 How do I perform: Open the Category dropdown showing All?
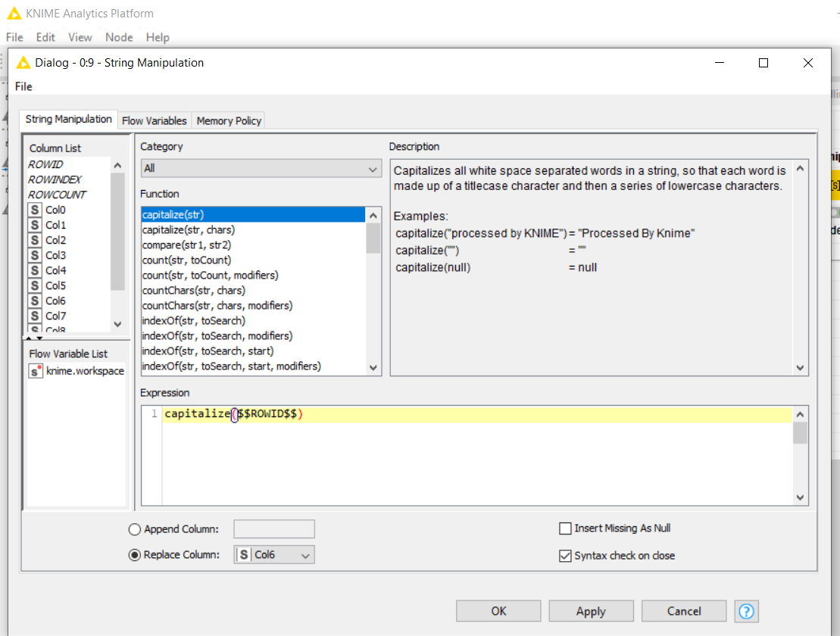point(261,169)
